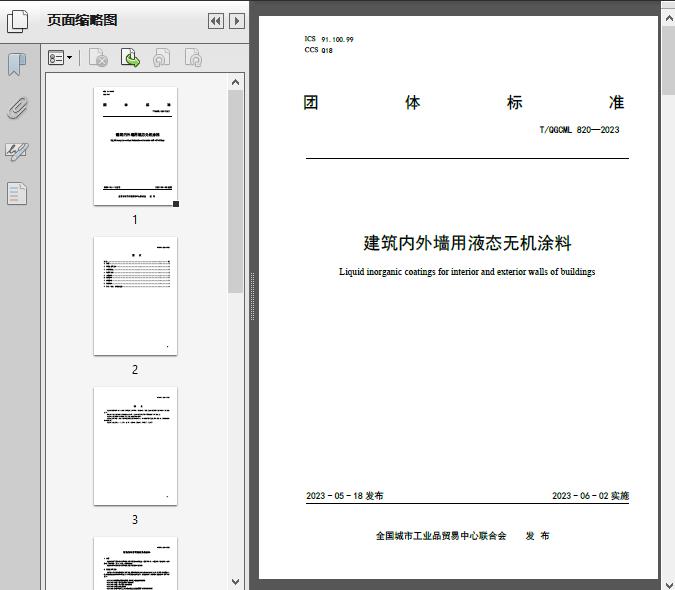The height and width of the screenshot is (590, 675).
Task: Open the thumbnail options dropdown menu
Action: point(60,59)
